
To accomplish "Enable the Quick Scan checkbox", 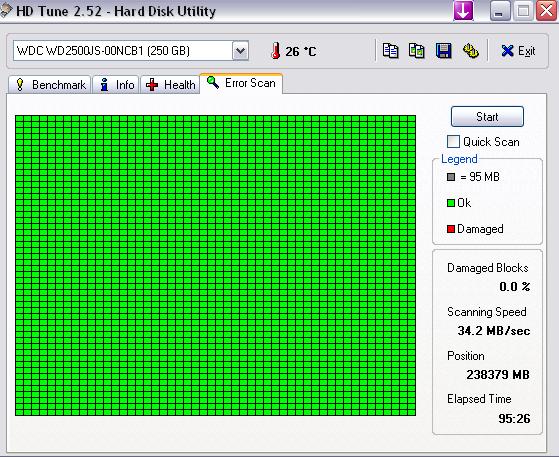I will [453, 142].
